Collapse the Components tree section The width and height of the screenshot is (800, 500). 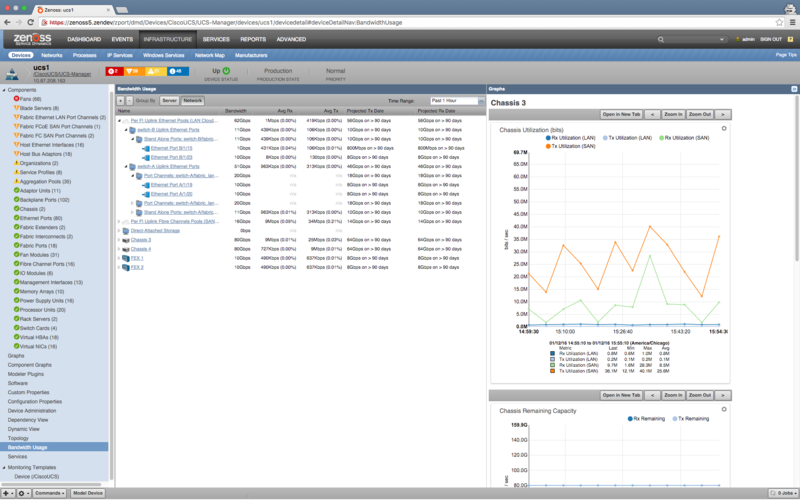4,90
